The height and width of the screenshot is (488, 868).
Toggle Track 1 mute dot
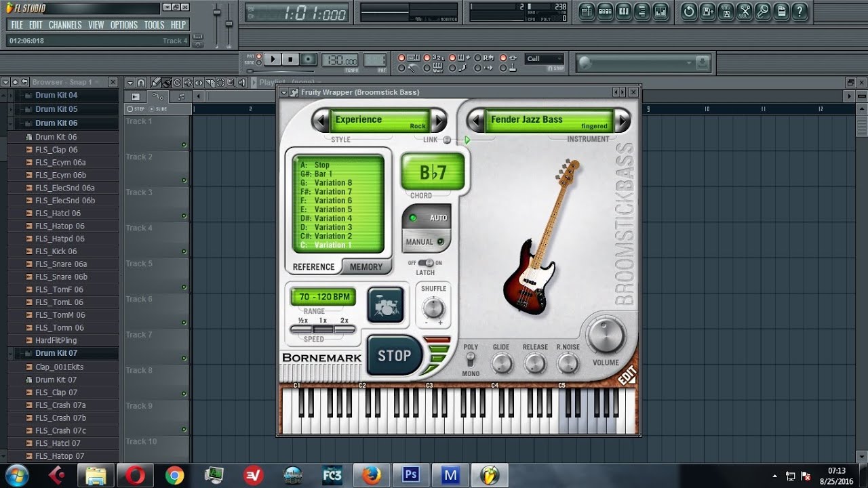[x=184, y=145]
